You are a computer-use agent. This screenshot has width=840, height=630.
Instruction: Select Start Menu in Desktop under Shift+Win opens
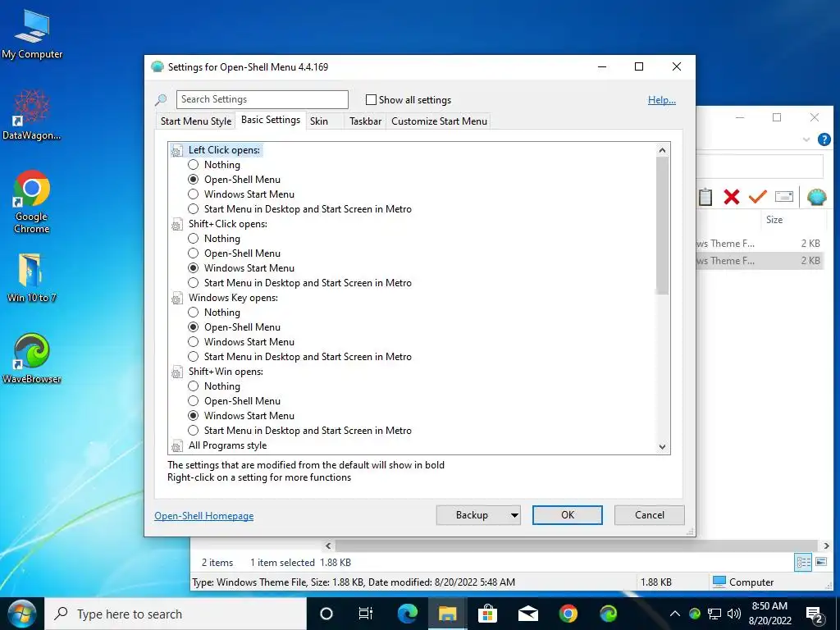194,431
